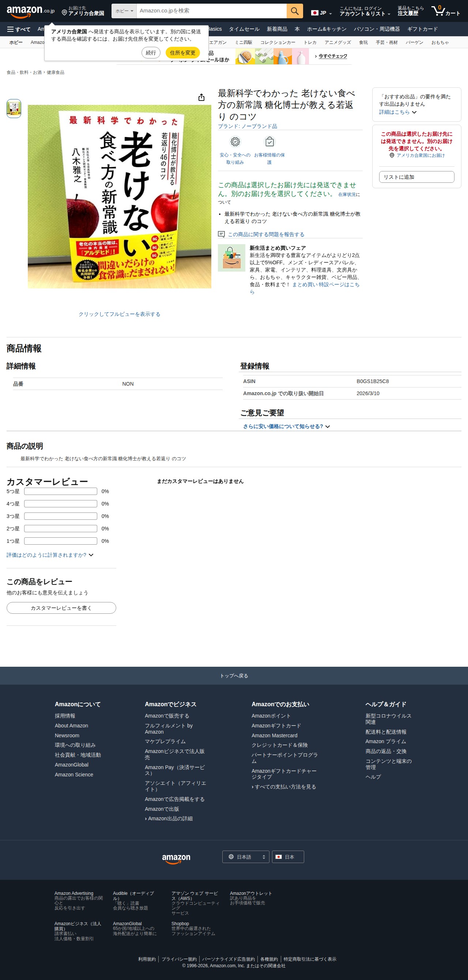This screenshot has height=980, width=468.
Task: Click the 5つ星 rating bar
Action: click(60, 492)
